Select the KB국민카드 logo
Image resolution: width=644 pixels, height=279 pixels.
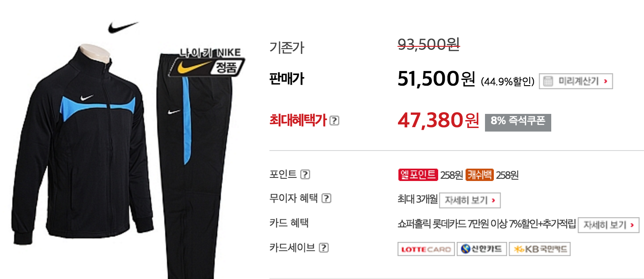540,249
